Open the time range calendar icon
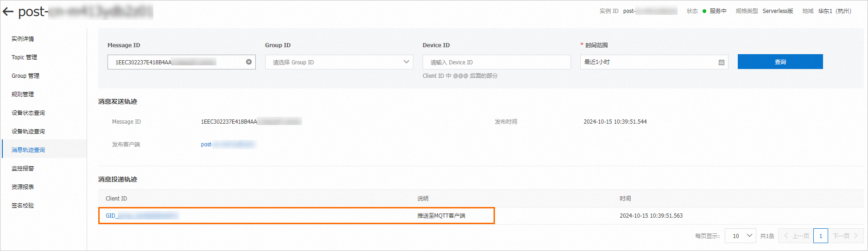868x251 pixels. (x=721, y=62)
